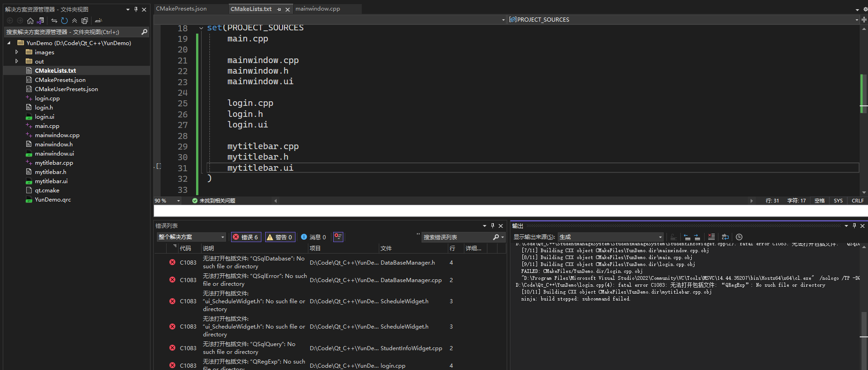
Task: Open the error list scope dropdown 整个解决方案
Action: 191,237
